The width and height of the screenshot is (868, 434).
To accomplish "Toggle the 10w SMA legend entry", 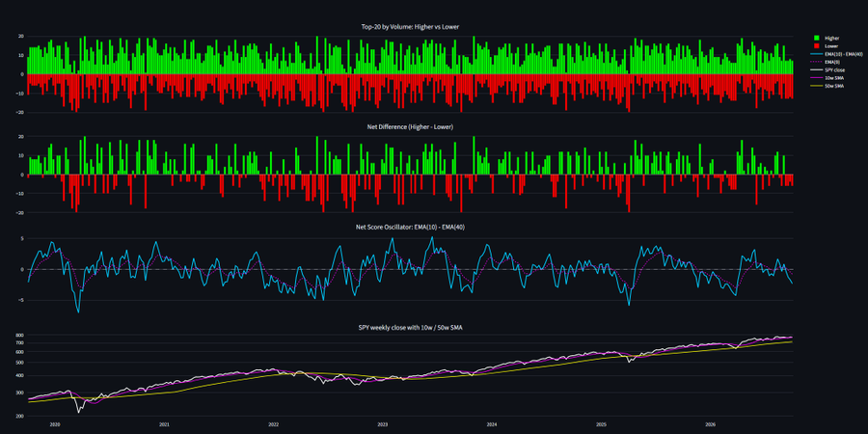I will 827,78.
